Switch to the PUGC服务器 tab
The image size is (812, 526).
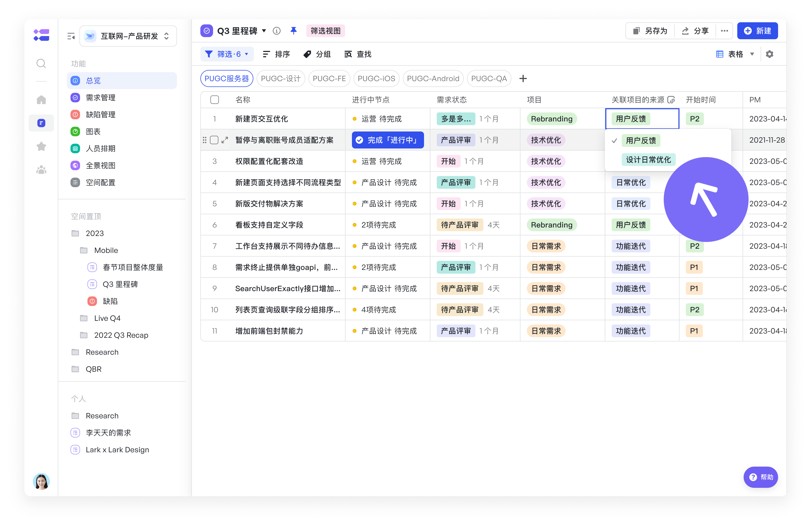click(x=227, y=79)
